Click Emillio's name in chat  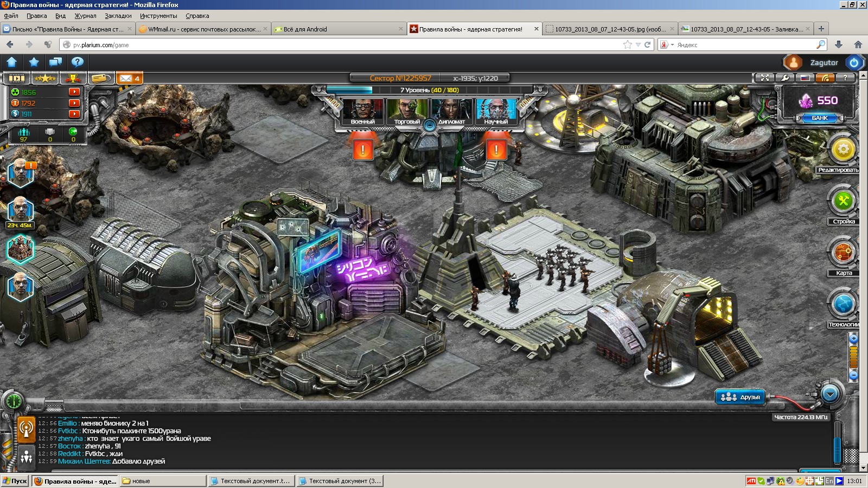68,423
